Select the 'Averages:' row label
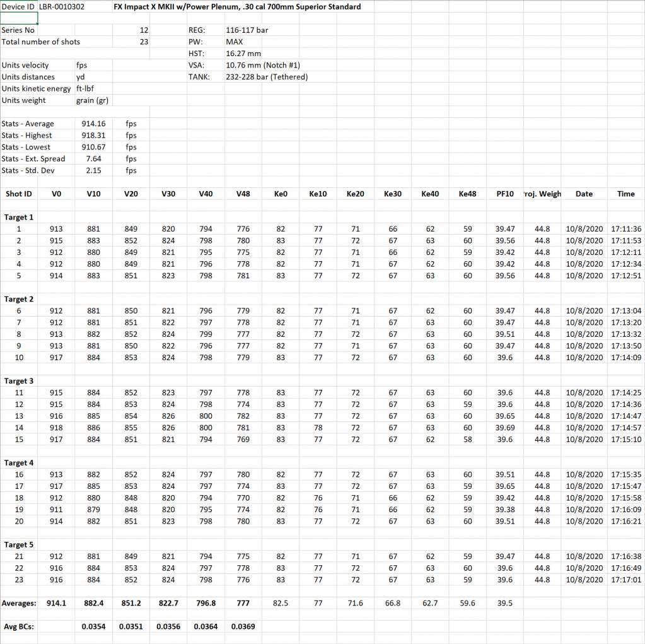 pos(18,603)
